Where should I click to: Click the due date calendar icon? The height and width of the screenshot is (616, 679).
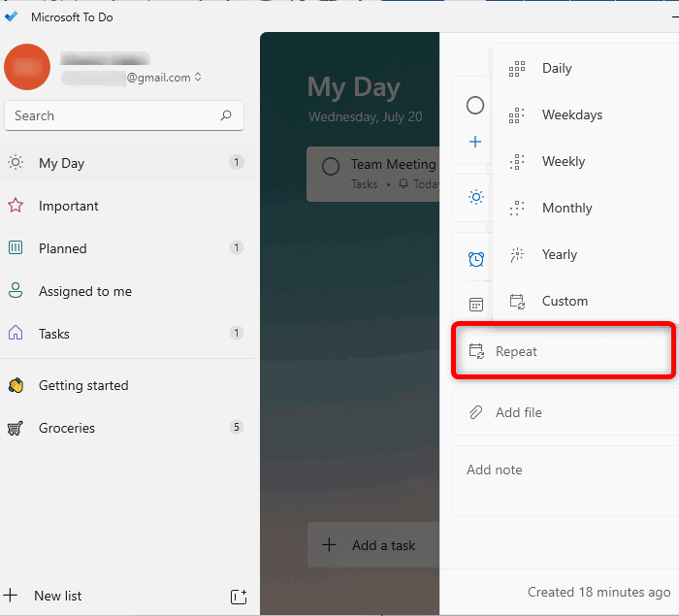click(476, 304)
